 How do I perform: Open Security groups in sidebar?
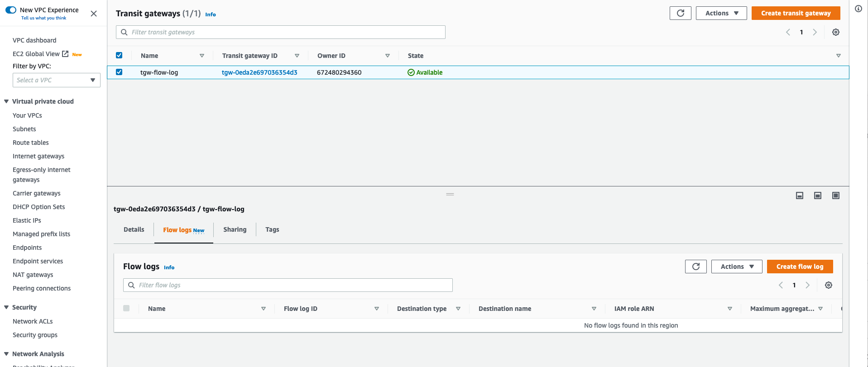tap(35, 335)
